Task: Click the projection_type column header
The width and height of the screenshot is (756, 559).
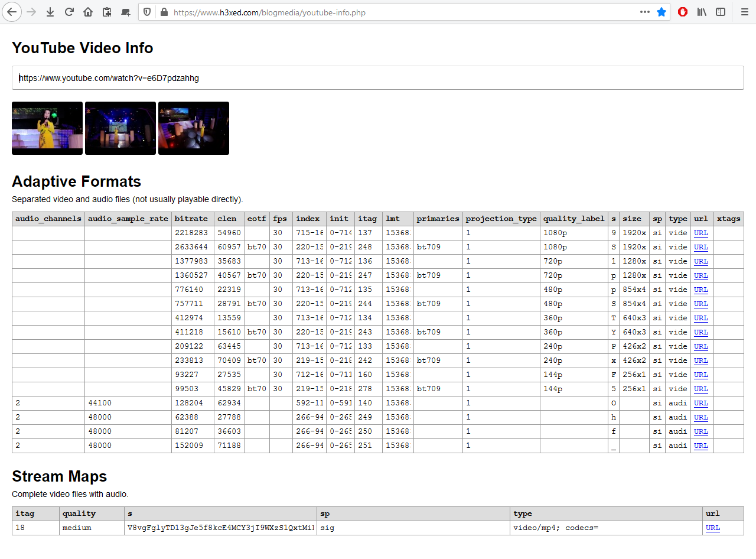Action: [501, 219]
